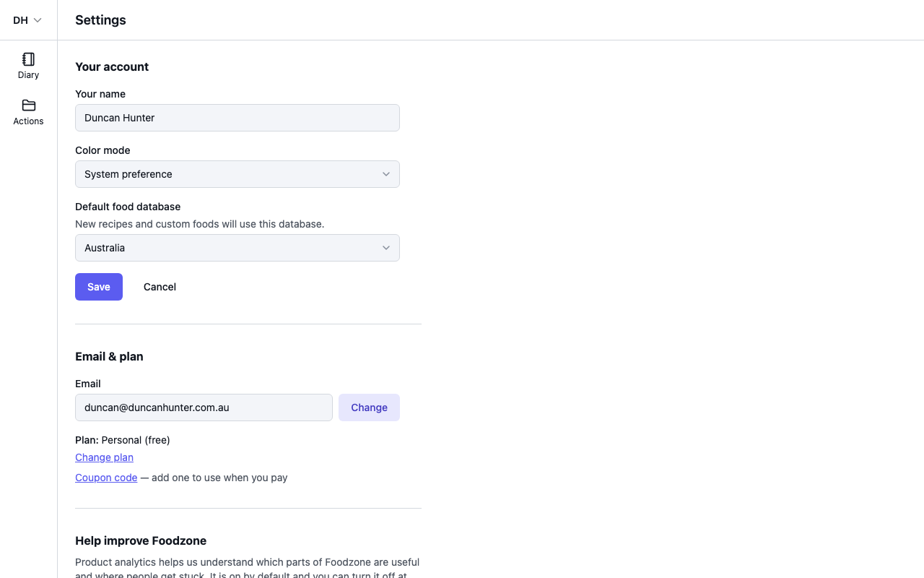The image size is (924, 578).
Task: Open the Diary section from sidebar
Action: coord(28,66)
